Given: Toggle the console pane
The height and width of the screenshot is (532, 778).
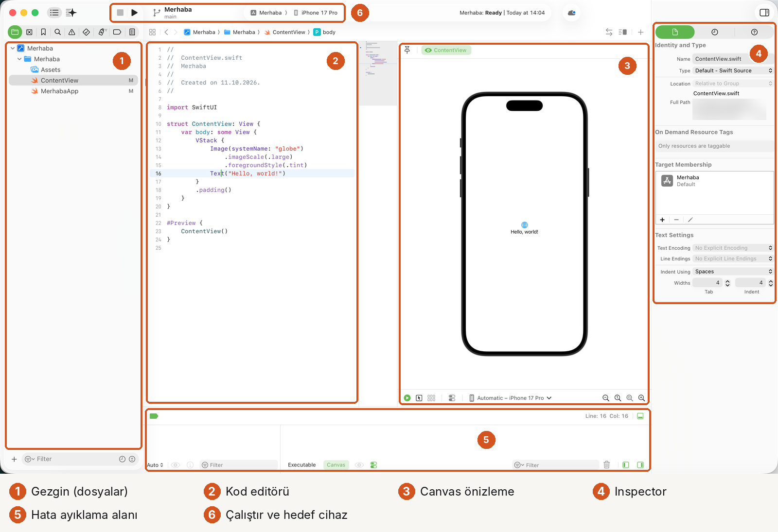Looking at the screenshot, I should pyautogui.click(x=640, y=465).
